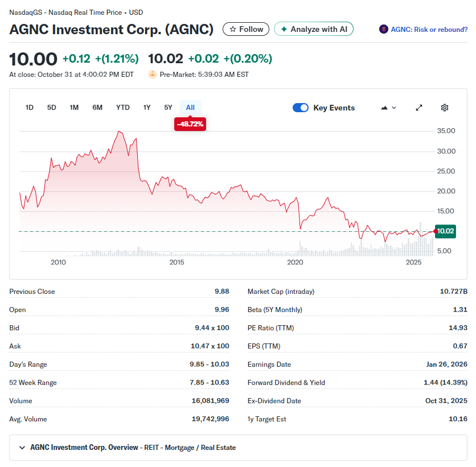Select the 5D chart range
The height and width of the screenshot is (467, 476).
[x=52, y=108]
